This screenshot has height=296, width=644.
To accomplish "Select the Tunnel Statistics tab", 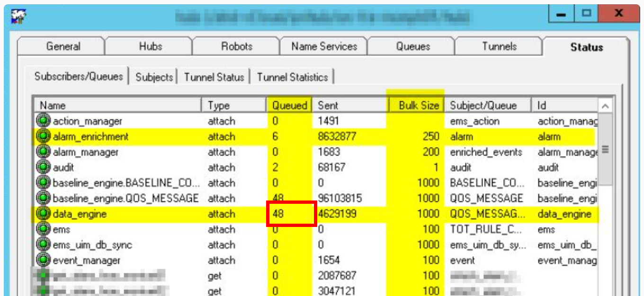I will pyautogui.click(x=292, y=77).
